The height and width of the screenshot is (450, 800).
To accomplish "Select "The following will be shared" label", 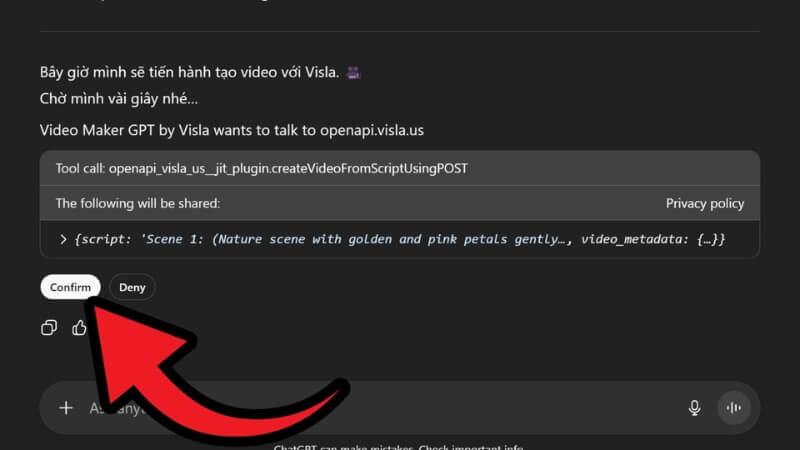I will pos(137,203).
